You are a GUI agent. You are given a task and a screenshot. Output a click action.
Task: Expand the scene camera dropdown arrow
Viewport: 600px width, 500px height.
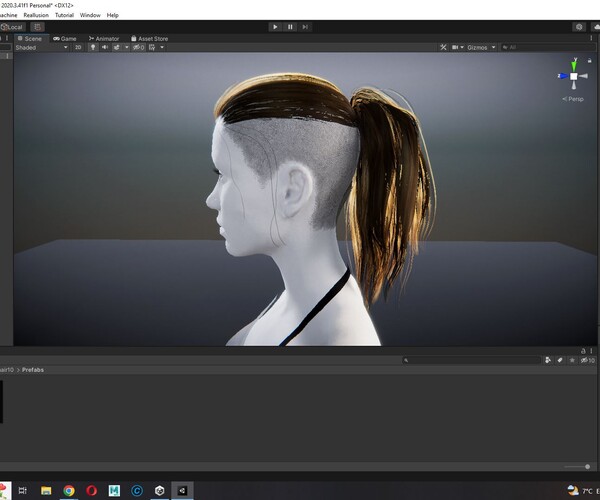tap(462, 47)
